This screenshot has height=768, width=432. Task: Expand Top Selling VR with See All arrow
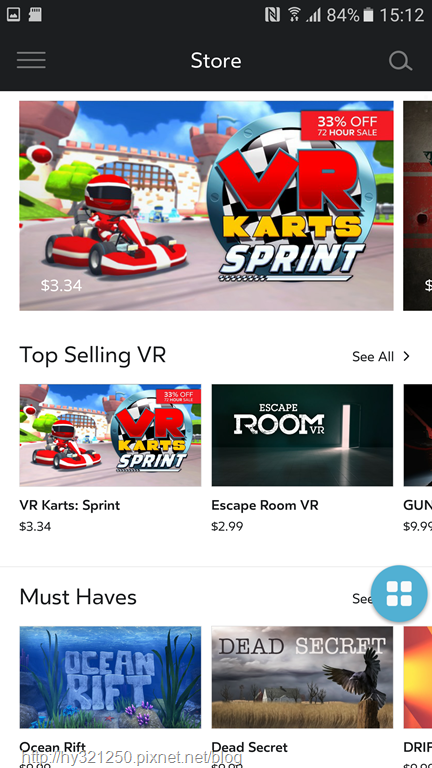(407, 356)
